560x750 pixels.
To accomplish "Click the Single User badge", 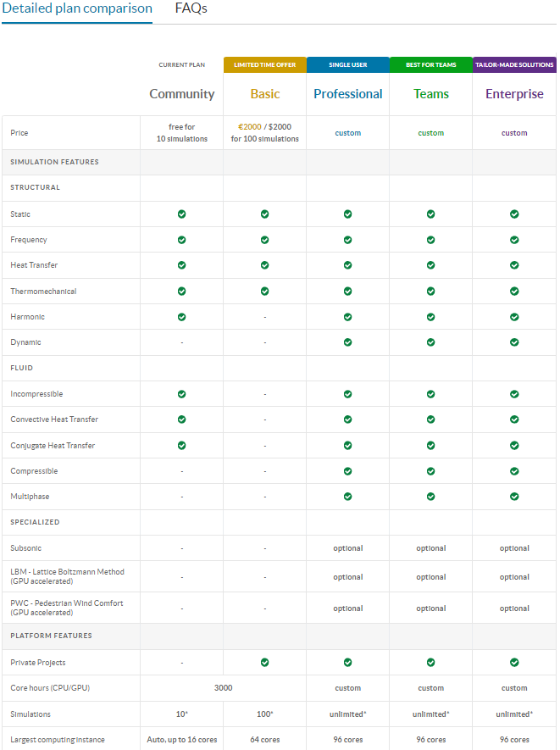I will point(348,65).
